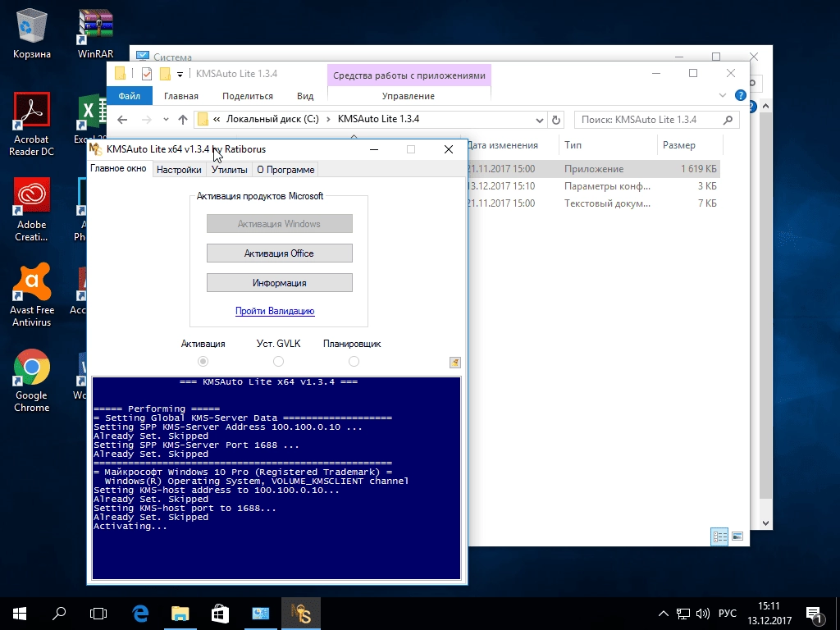Image resolution: width=840 pixels, height=630 pixels.
Task: Expand recent locations arrow in Explorer
Action: tap(166, 120)
